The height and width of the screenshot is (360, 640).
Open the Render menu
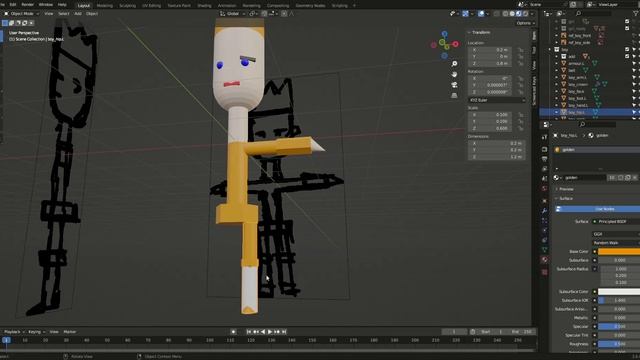click(27, 4)
